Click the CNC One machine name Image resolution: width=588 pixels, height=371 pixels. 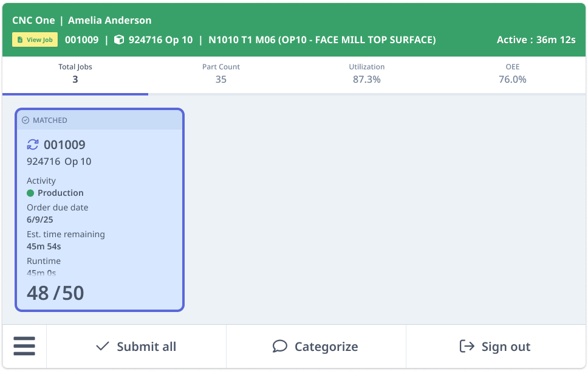33,21
